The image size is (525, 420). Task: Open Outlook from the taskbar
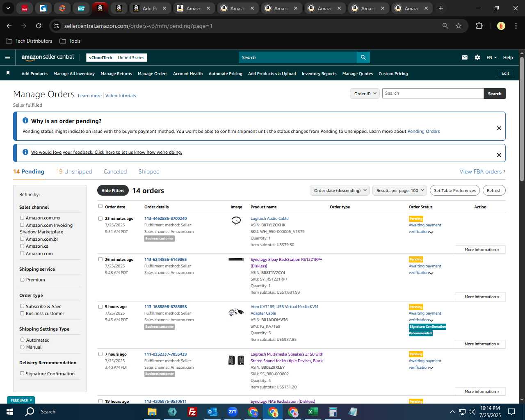point(212,412)
